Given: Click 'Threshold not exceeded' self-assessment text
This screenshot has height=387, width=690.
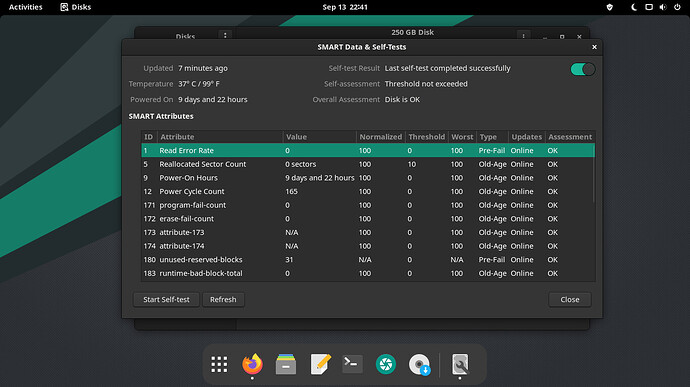Looking at the screenshot, I should tap(426, 84).
